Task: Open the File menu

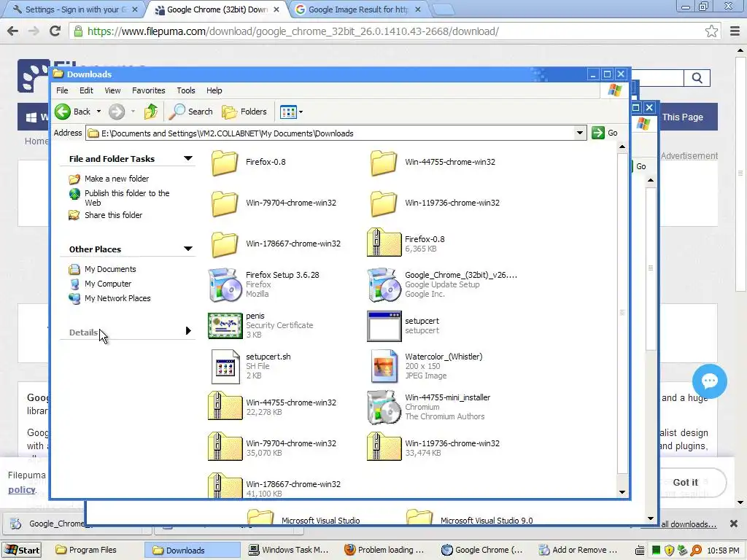Action: (x=62, y=90)
